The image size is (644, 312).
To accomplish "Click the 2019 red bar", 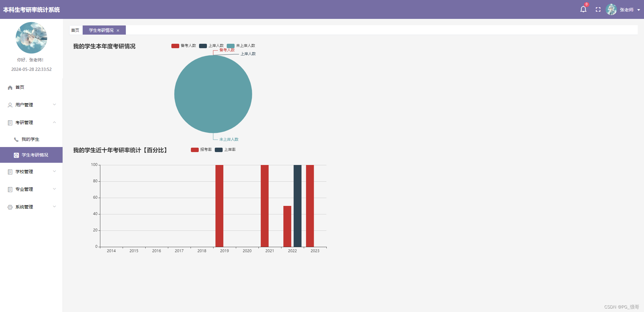I will point(219,206).
